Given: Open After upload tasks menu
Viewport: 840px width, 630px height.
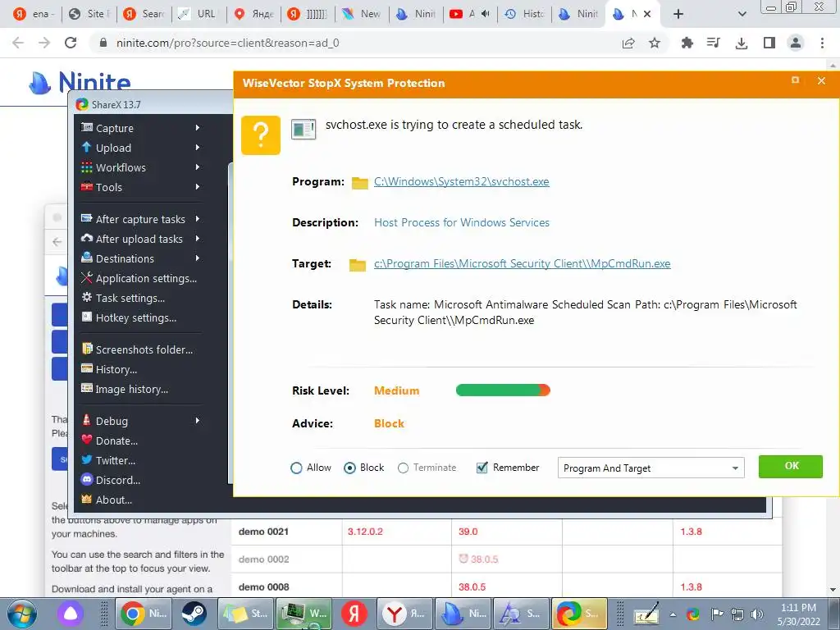Looking at the screenshot, I should pyautogui.click(x=140, y=239).
